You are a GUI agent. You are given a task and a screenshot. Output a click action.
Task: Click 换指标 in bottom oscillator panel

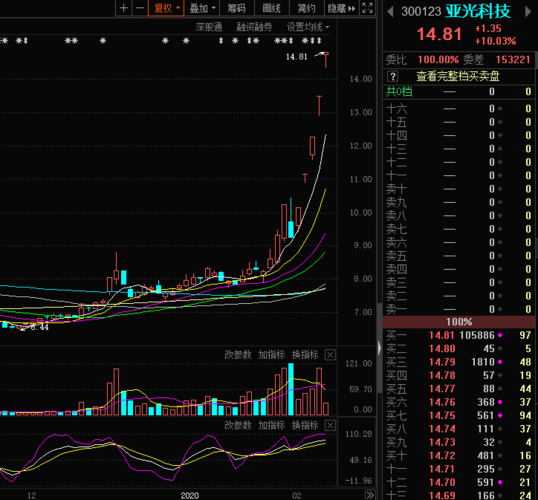305,426
